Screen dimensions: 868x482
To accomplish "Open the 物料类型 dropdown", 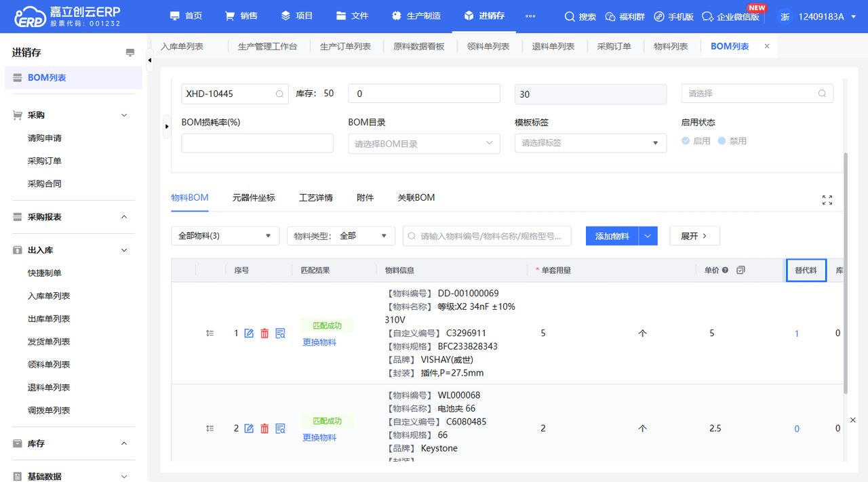I will tap(341, 236).
